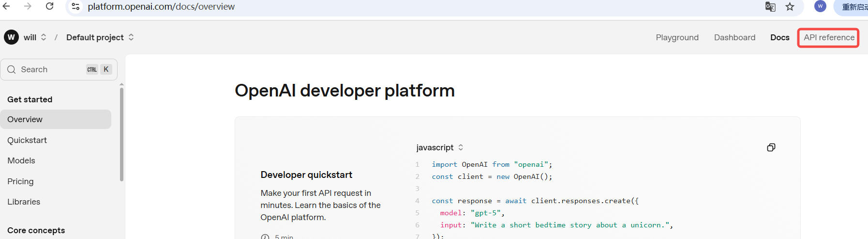The height and width of the screenshot is (239, 868).
Task: Click code line "const client = new OpenAI();"
Action: [x=492, y=176]
